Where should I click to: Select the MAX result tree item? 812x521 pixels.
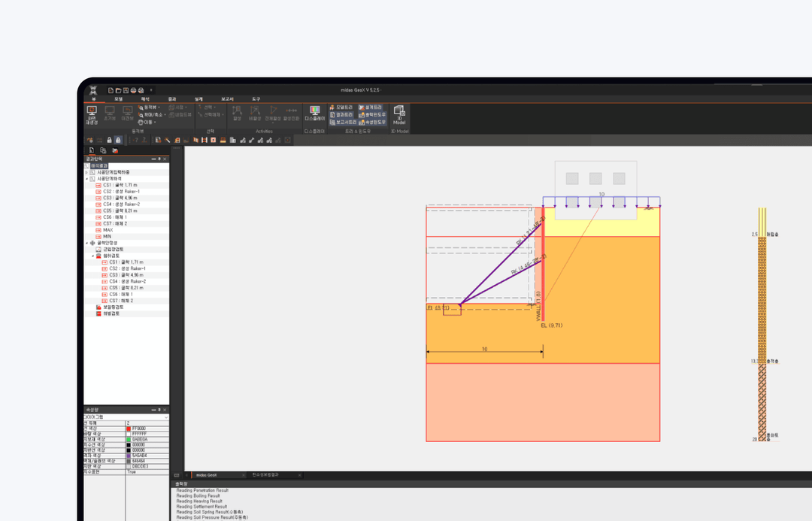point(108,230)
